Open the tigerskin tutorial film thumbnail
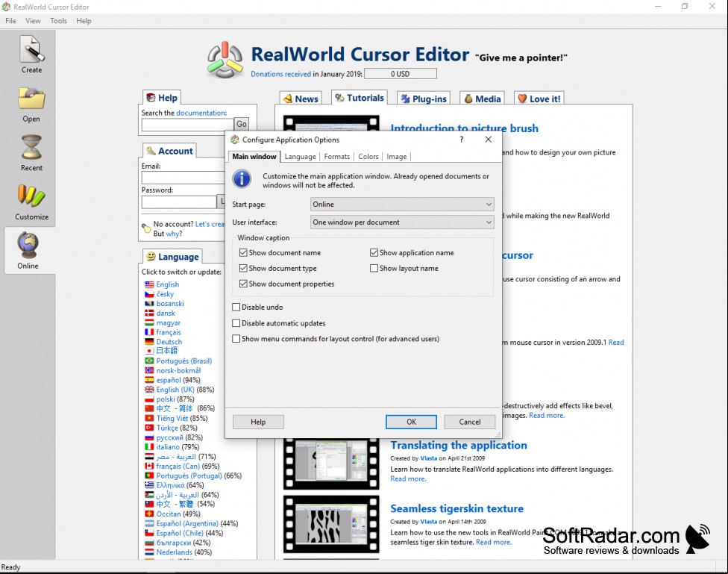Screen dimensions: 728x574 click(x=331, y=524)
